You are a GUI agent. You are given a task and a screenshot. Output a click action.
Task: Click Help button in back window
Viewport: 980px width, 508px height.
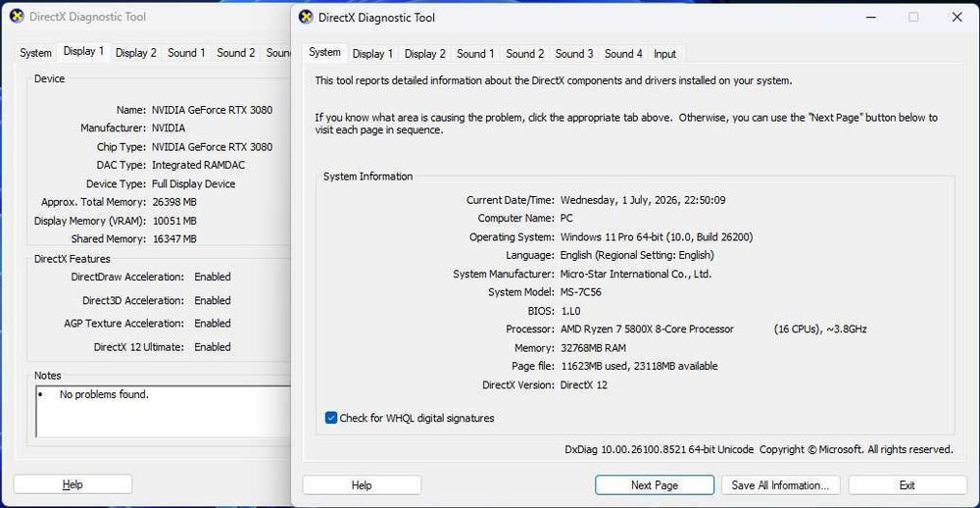click(x=73, y=484)
